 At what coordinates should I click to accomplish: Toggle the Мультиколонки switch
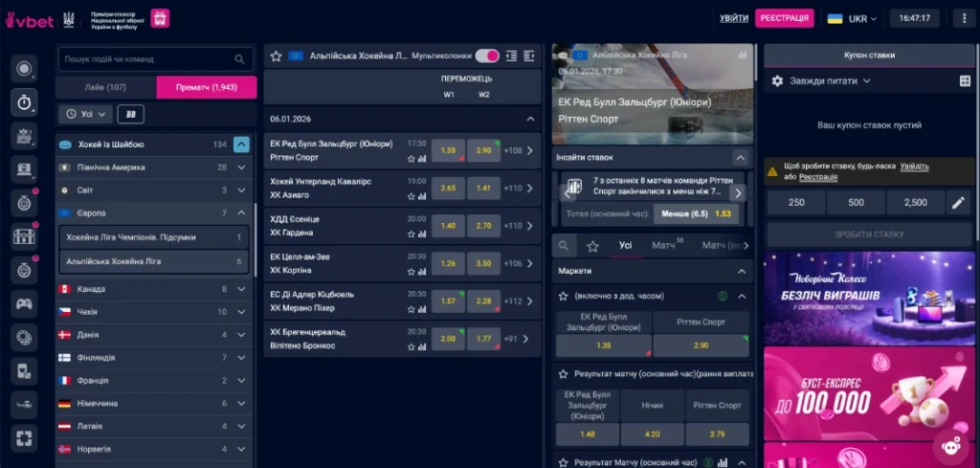pos(487,56)
